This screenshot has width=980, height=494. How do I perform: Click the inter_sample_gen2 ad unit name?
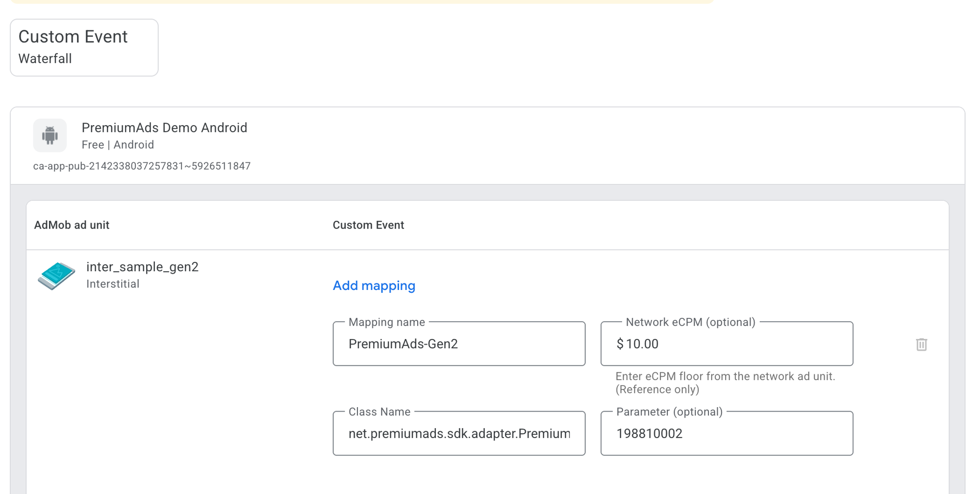point(142,267)
